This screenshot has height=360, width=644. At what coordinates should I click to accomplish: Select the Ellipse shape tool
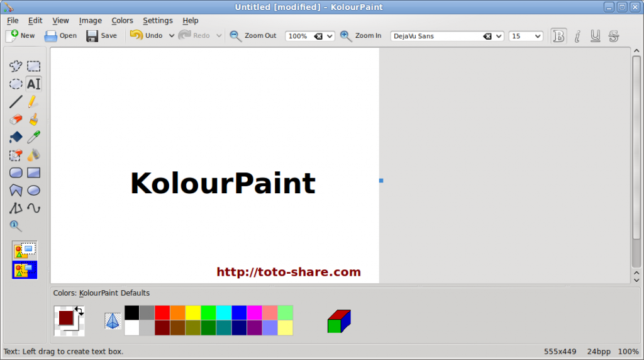pos(34,190)
